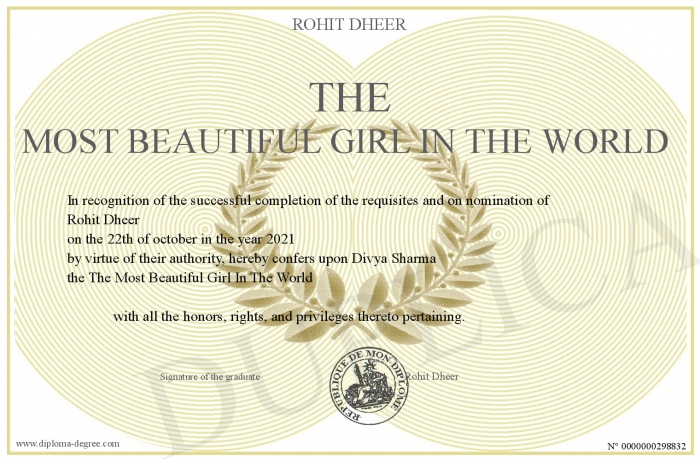Click 'Signature of the graduate' label
Viewport: 700px width, 460px height.
(210, 376)
